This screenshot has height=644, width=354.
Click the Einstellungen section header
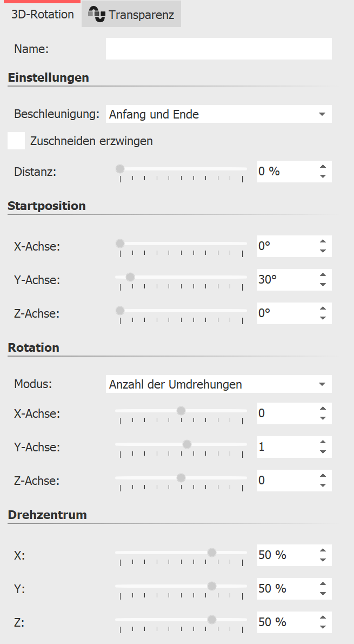click(x=48, y=77)
